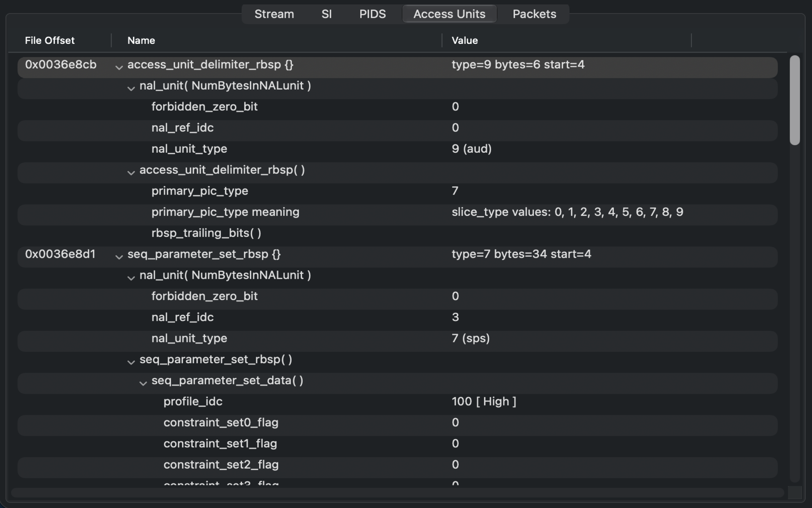
Task: Select the primary_pic_type row
Action: [398, 194]
